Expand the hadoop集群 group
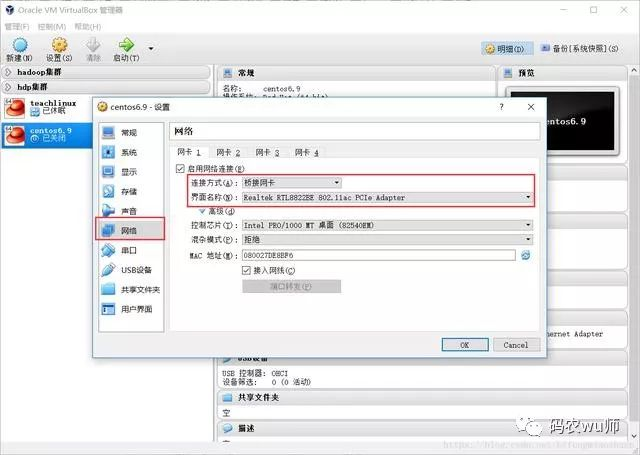 [x=106, y=72]
